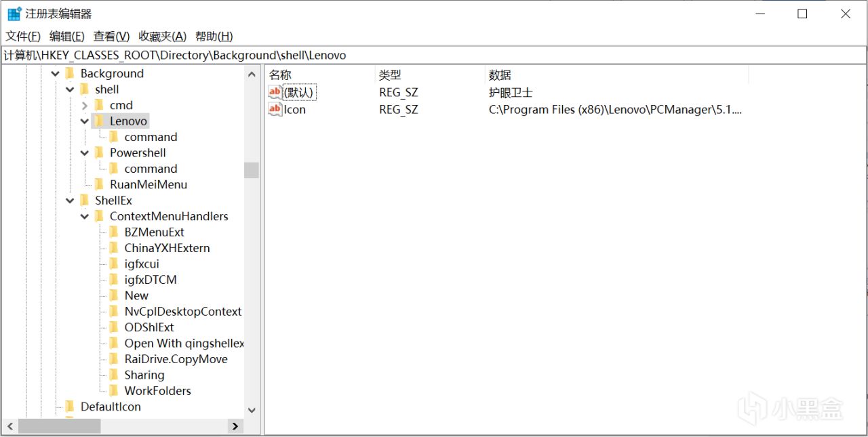Open the 查看(V) menu
The width and height of the screenshot is (868, 437).
point(111,37)
